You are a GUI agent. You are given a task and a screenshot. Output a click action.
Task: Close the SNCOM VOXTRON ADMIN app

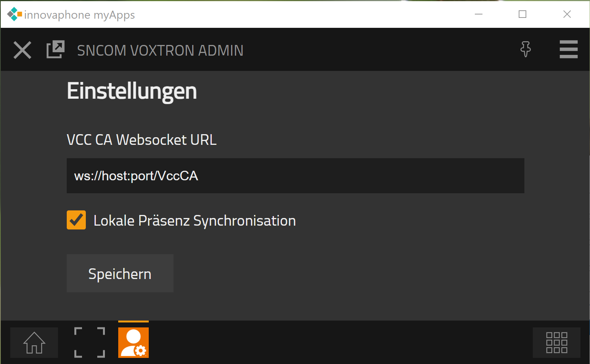[23, 50]
